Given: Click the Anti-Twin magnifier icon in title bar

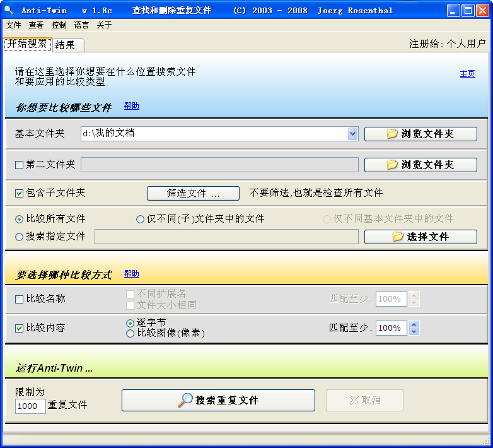Looking at the screenshot, I should click(9, 11).
